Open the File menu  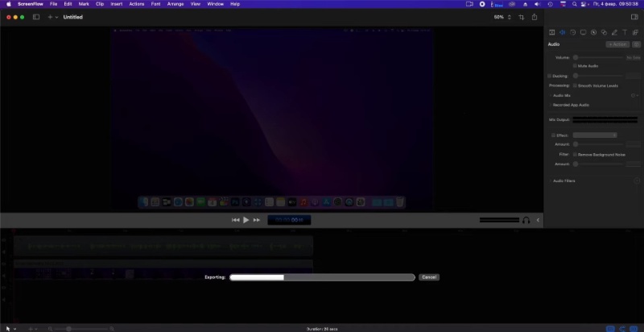tap(53, 4)
